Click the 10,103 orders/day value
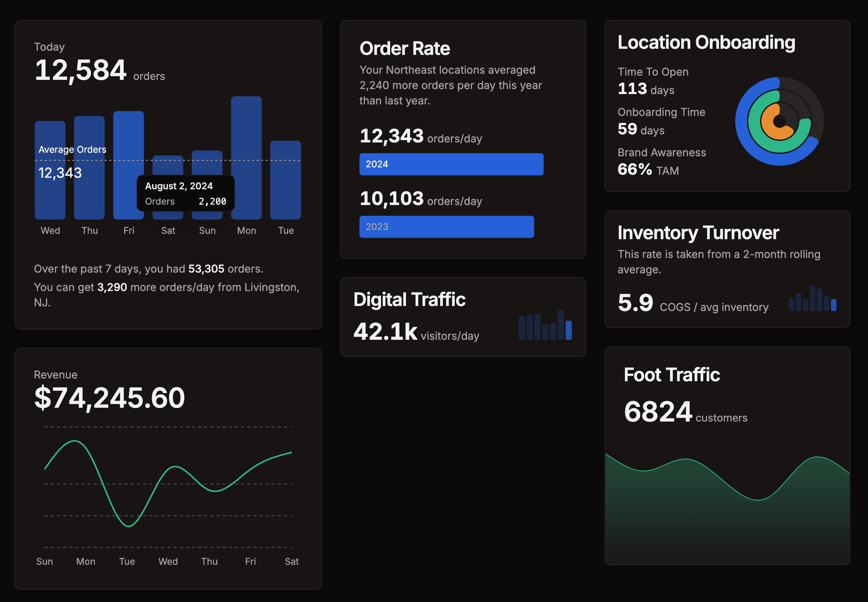Screen dimensions: 868x602 [x=421, y=198]
